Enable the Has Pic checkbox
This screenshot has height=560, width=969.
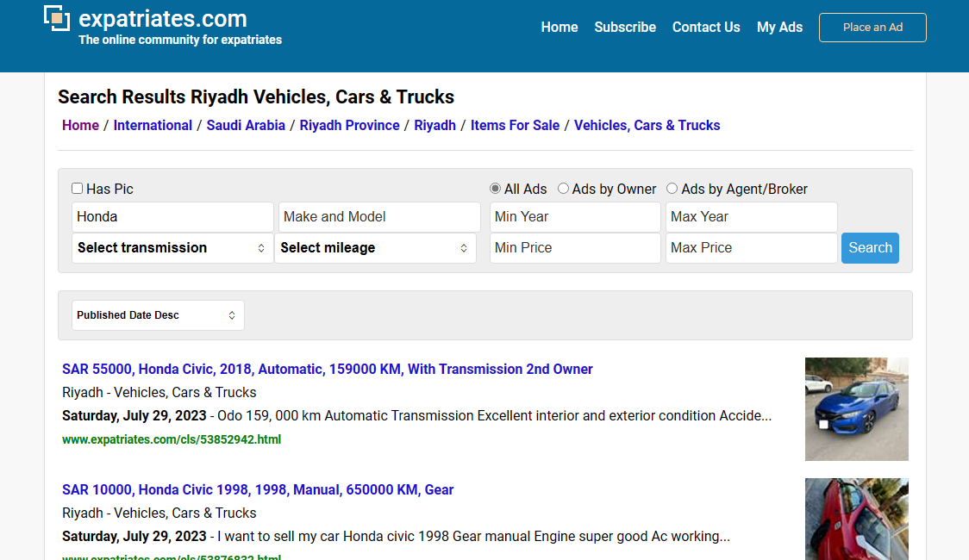pyautogui.click(x=78, y=189)
